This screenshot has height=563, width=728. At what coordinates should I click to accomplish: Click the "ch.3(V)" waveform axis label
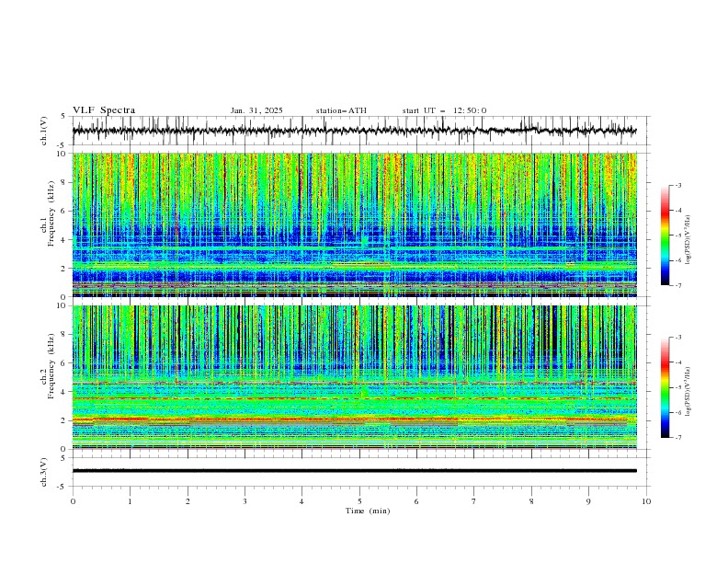tap(44, 472)
